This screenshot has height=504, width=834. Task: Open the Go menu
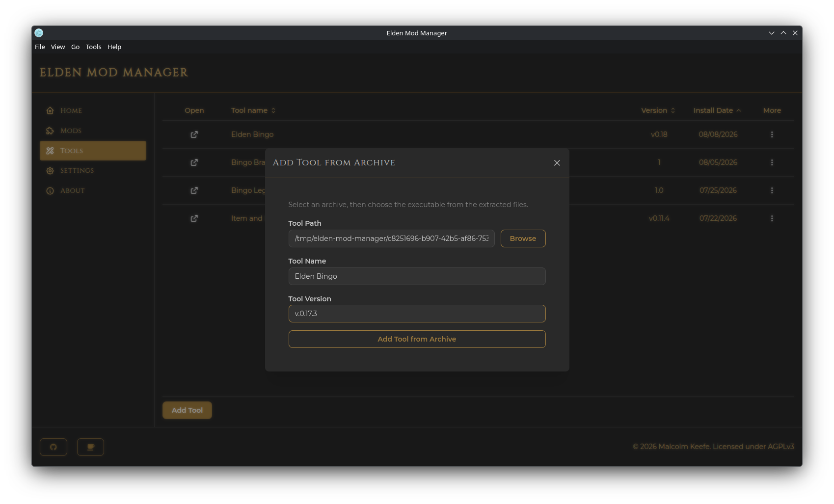[x=75, y=47]
